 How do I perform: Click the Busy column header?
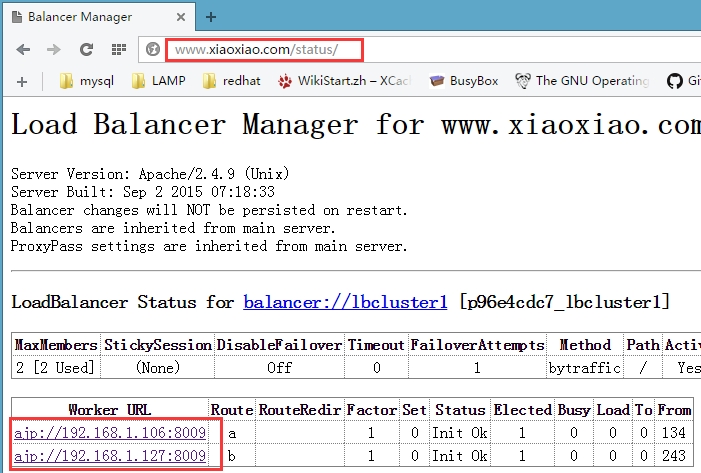pos(574,410)
